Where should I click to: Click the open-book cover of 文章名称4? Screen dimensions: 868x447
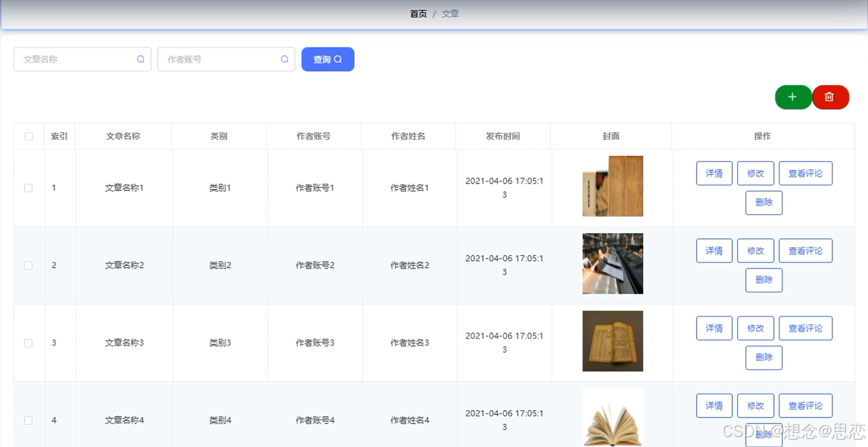click(612, 417)
